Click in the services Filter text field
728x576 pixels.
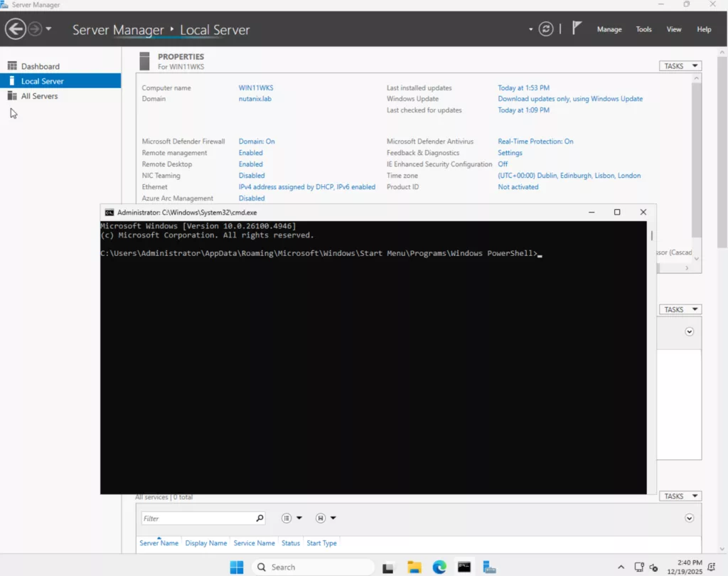198,518
